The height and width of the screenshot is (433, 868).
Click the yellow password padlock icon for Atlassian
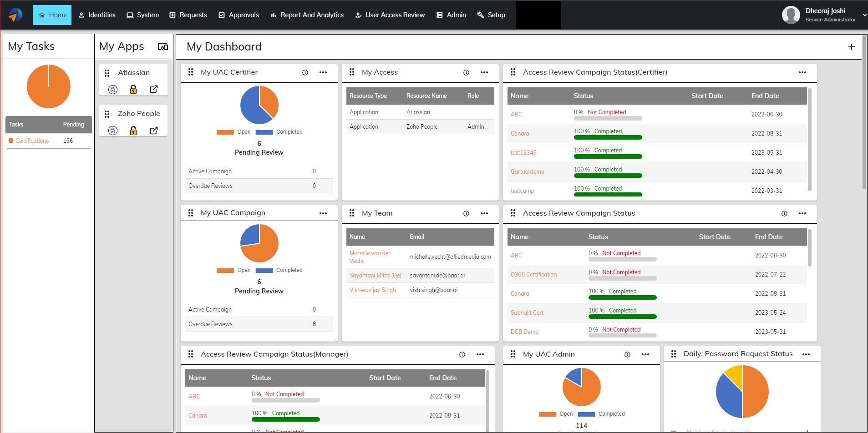point(133,89)
